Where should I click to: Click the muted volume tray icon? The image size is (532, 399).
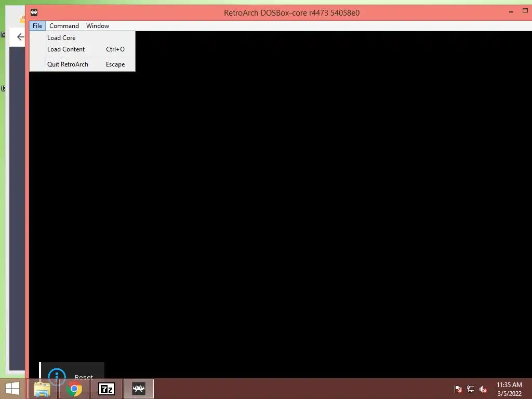(483, 389)
